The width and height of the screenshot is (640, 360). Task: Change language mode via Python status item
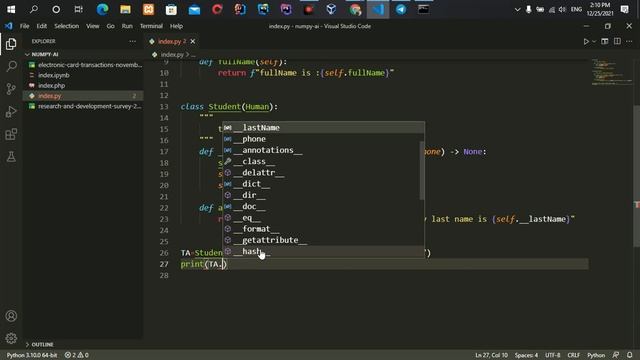(596, 355)
